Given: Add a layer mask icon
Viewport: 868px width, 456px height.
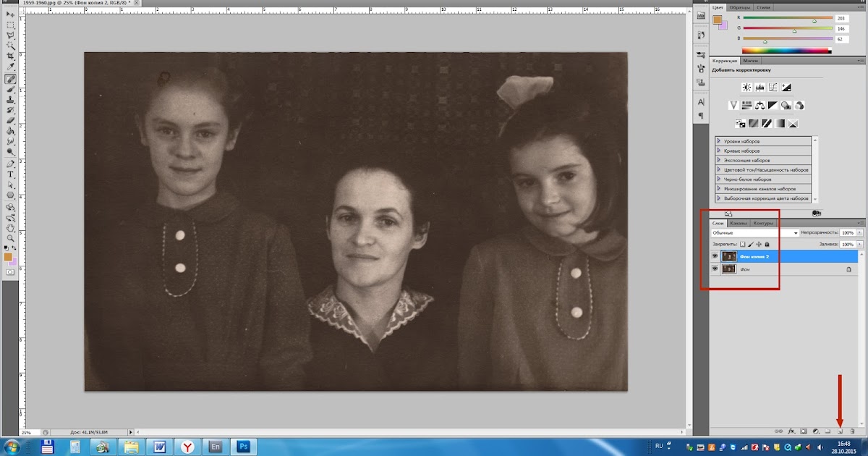Looking at the screenshot, I should (x=804, y=431).
